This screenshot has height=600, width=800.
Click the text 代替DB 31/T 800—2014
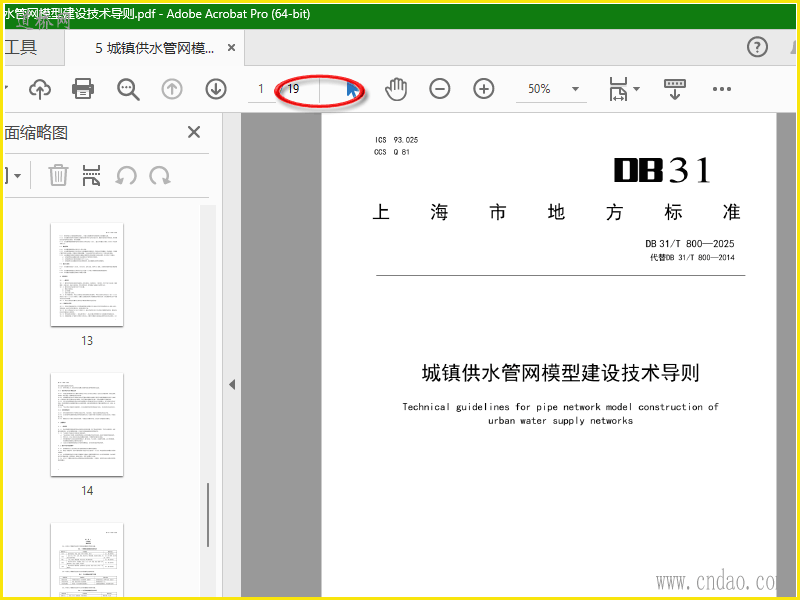pyautogui.click(x=692, y=258)
